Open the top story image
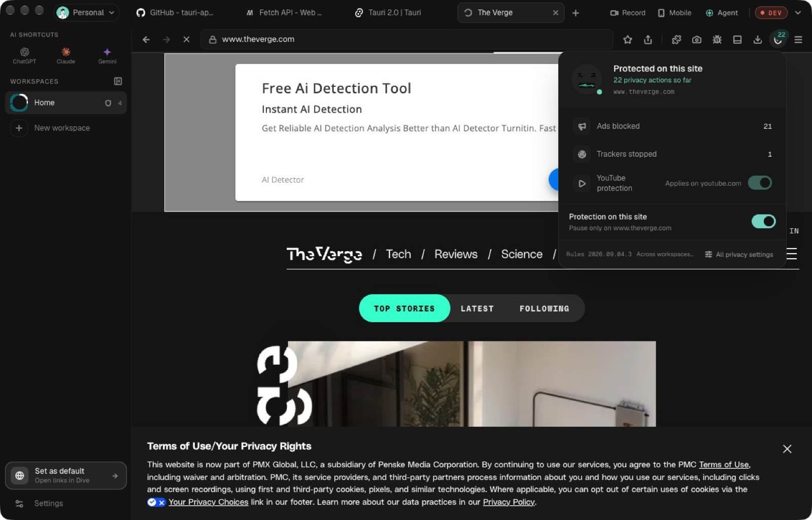This screenshot has height=520, width=812. (472, 384)
